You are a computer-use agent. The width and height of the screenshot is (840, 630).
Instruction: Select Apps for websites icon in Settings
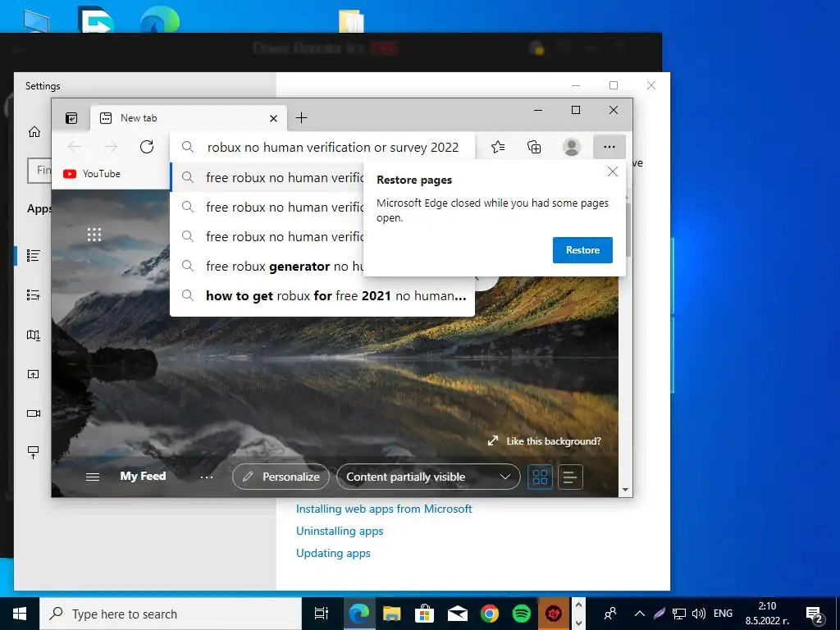coord(33,374)
